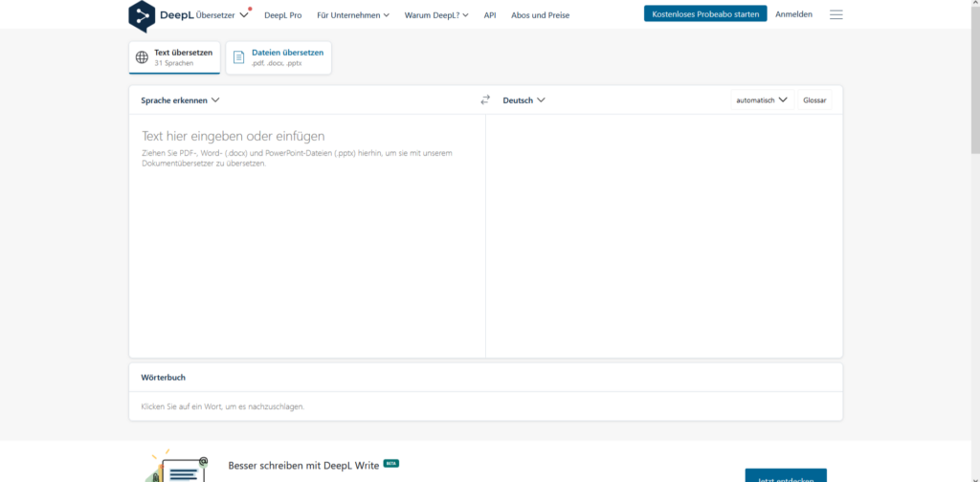Select the Dateien übersetzen tab
This screenshot has height=482, width=980.
tap(278, 57)
